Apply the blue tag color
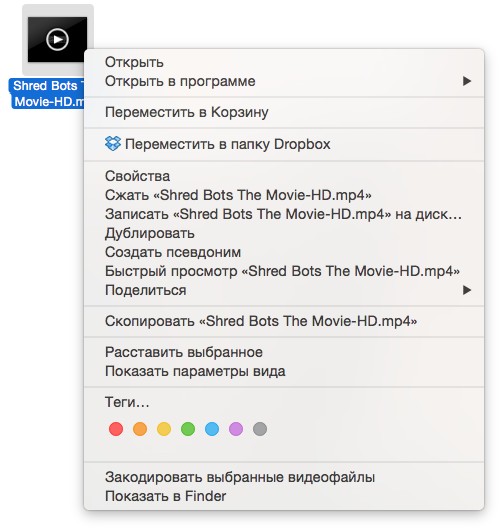The image size is (503, 529). click(x=212, y=429)
